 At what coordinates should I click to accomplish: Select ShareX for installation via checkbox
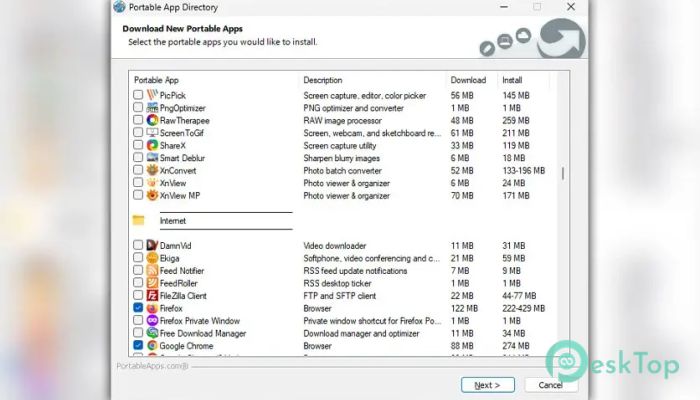click(x=138, y=145)
